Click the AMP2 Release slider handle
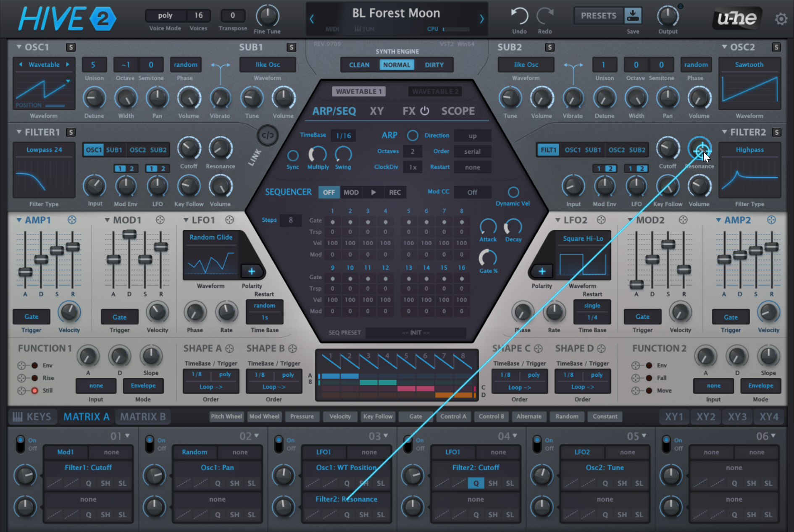This screenshot has width=794, height=532. click(x=772, y=247)
